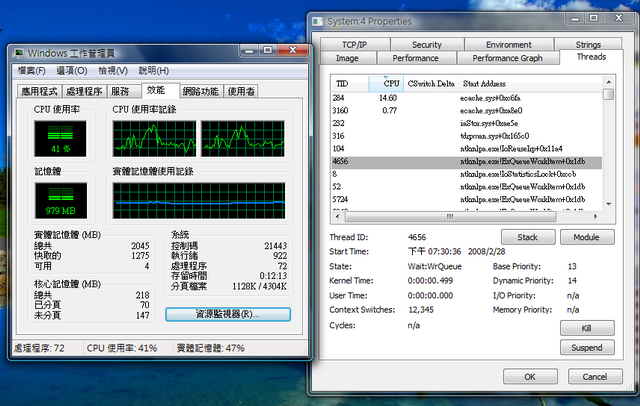
Task: Select thread row with TID 232
Action: coord(467,123)
